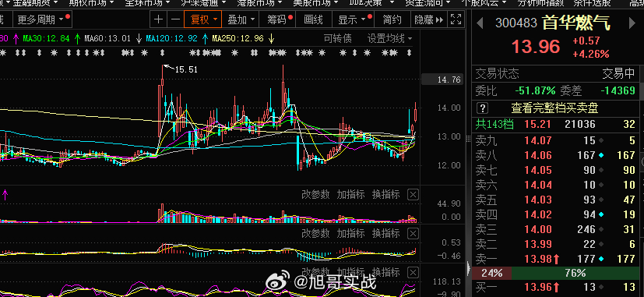Viewport: 644px width, 297px height.
Task: Click the 可转债 button
Action: [x=338, y=39]
